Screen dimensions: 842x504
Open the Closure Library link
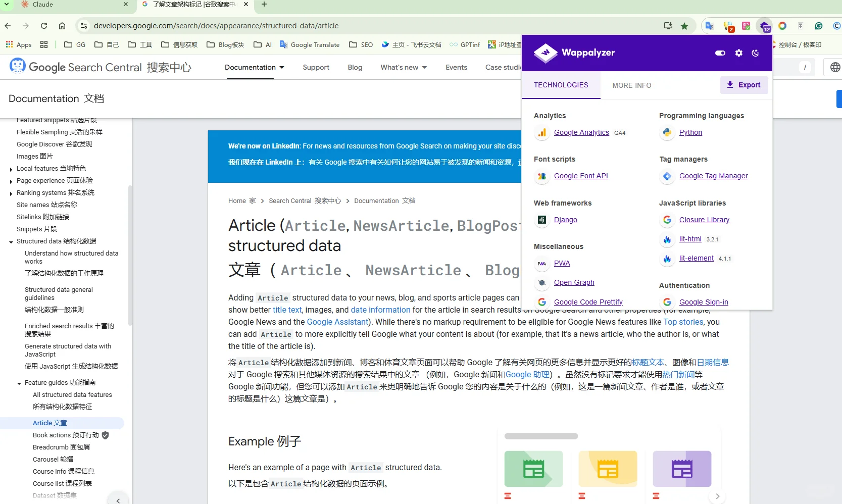704,220
